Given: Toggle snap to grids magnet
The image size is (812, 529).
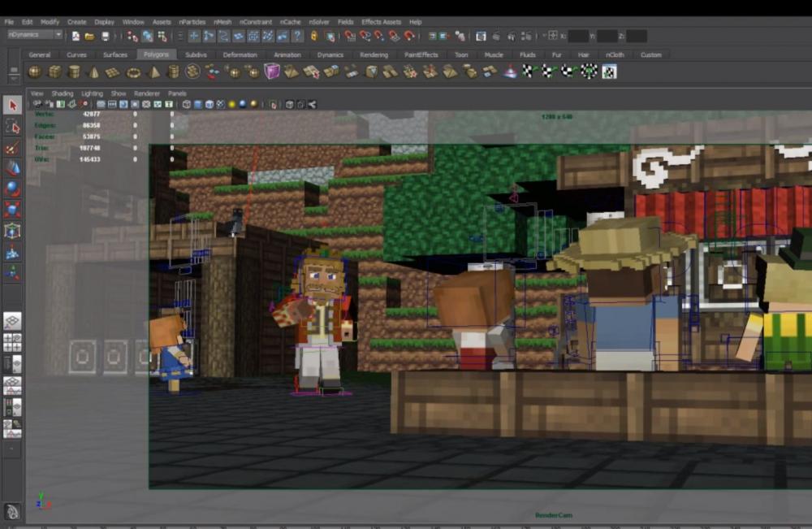Looking at the screenshot, I should [350, 37].
